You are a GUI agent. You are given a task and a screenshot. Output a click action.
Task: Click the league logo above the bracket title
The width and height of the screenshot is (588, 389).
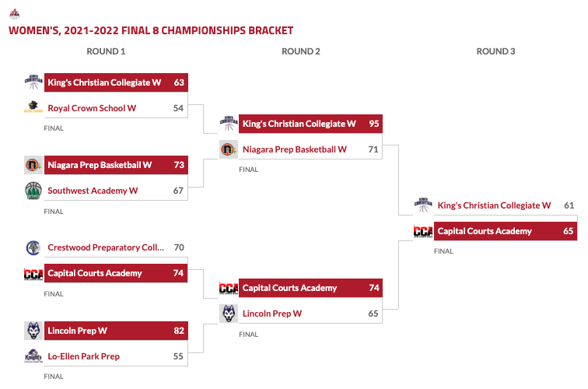coord(15,13)
